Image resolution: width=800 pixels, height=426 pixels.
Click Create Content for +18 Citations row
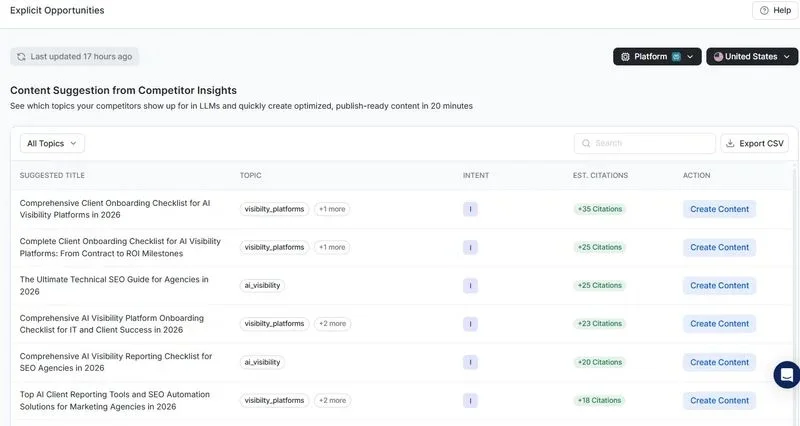719,400
